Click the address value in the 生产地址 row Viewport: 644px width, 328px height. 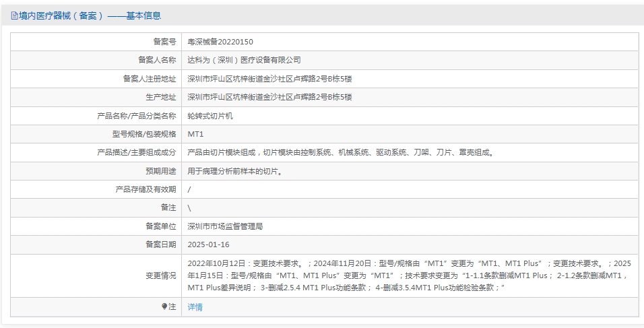pyautogui.click(x=270, y=97)
